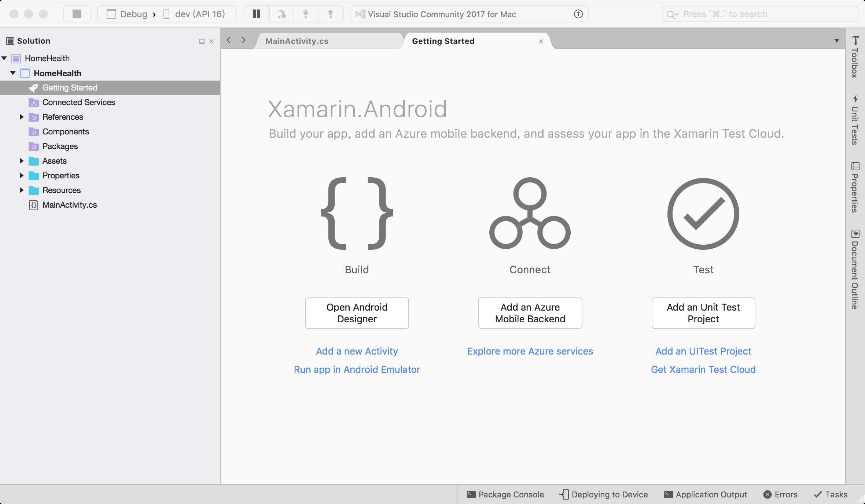Image resolution: width=865 pixels, height=504 pixels.
Task: Open the Unit Tests side panel
Action: click(855, 120)
